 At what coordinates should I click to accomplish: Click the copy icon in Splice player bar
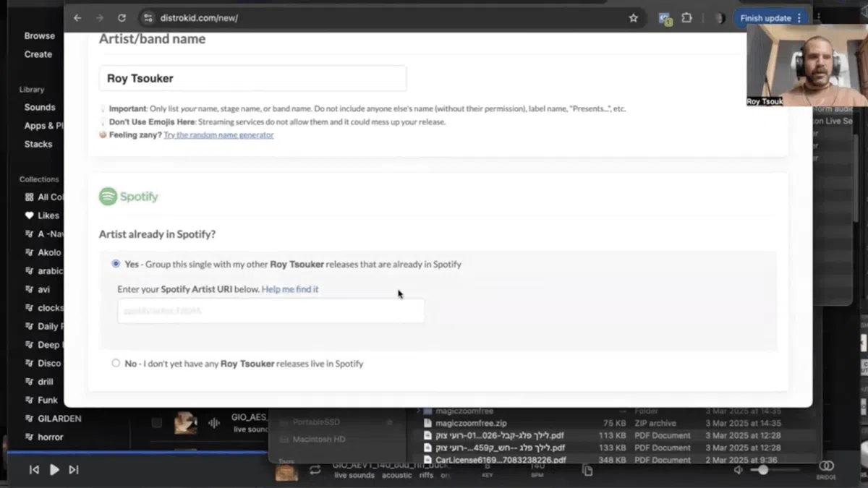click(x=587, y=470)
